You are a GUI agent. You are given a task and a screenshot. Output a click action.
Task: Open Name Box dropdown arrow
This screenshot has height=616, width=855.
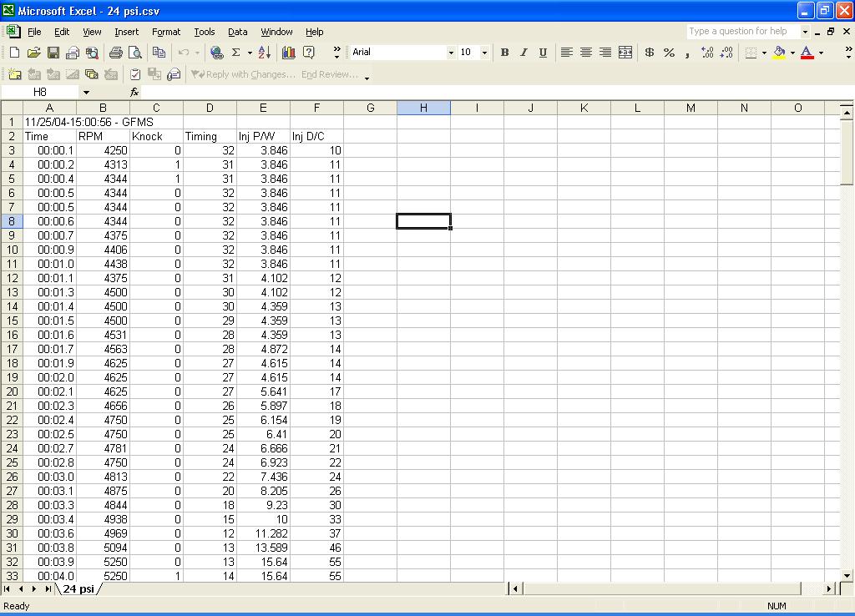click(x=86, y=92)
